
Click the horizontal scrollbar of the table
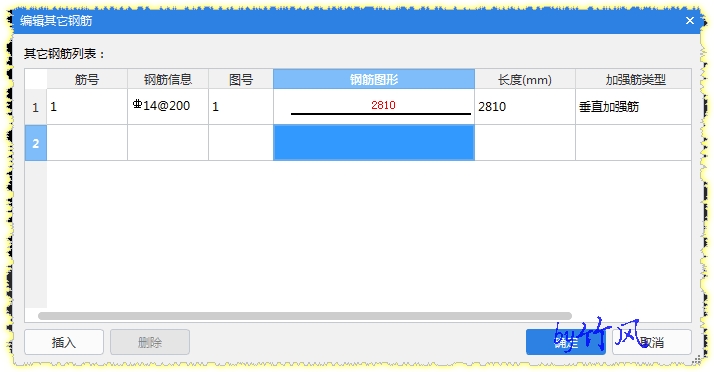[x=305, y=316]
